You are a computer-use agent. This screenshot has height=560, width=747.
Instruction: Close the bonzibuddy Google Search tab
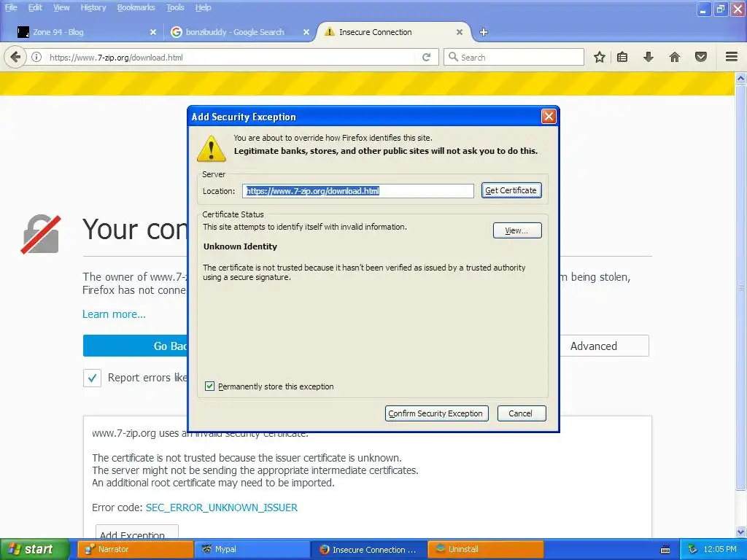coord(306,32)
